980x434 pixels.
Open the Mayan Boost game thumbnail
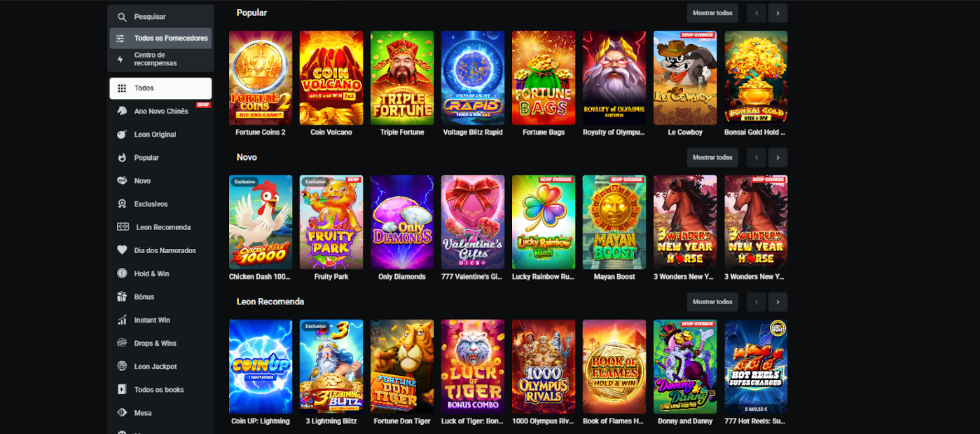614,222
